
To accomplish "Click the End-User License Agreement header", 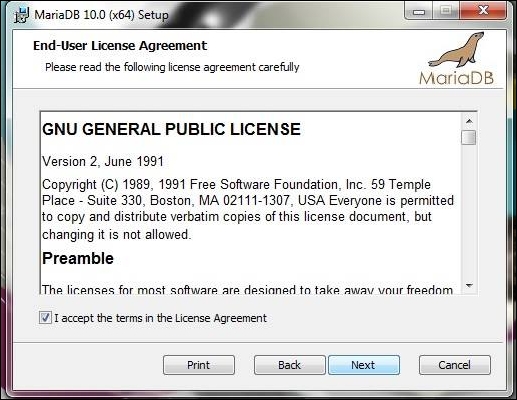I will point(120,46).
